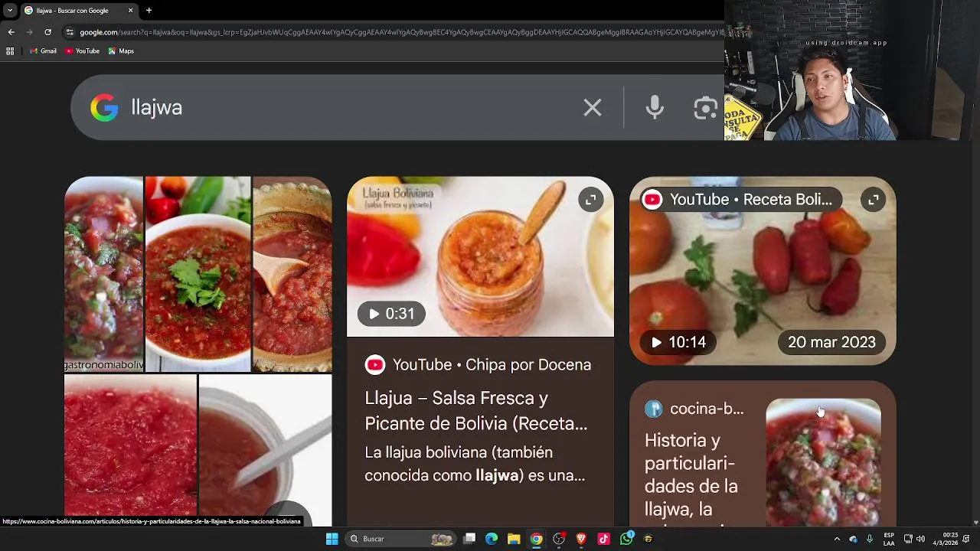Open the yellow-black icon after WhatsApp in taskbar
The image size is (980, 551).
(x=648, y=539)
